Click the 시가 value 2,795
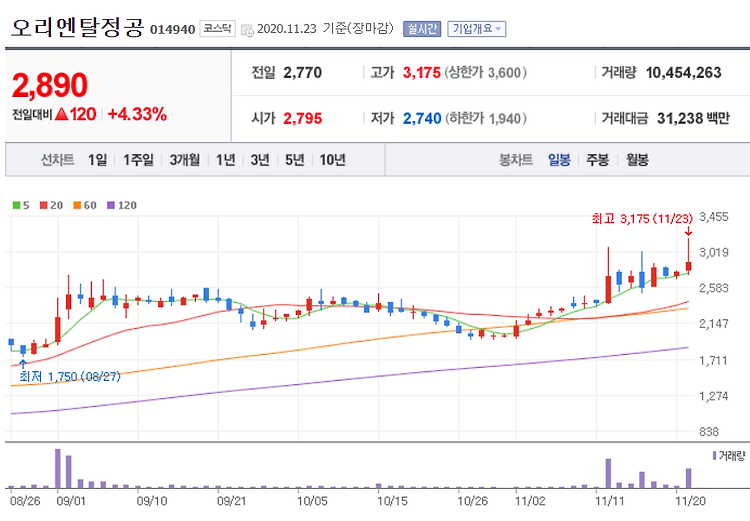 [x=302, y=118]
